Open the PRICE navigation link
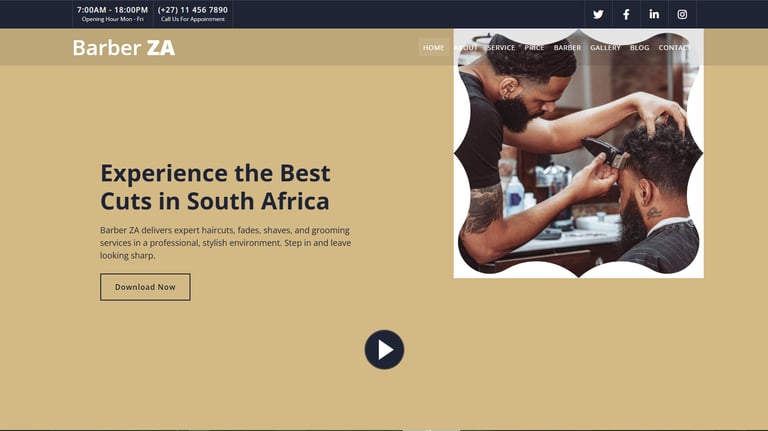This screenshot has height=431, width=768. click(x=534, y=48)
